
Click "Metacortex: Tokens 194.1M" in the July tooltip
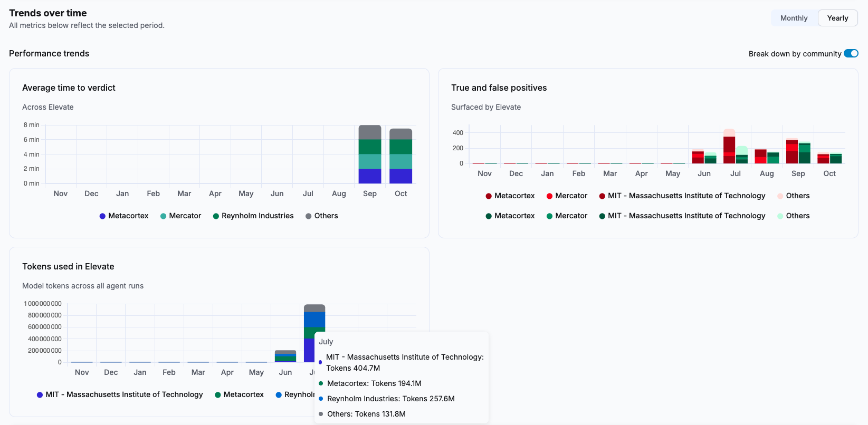pyautogui.click(x=374, y=383)
